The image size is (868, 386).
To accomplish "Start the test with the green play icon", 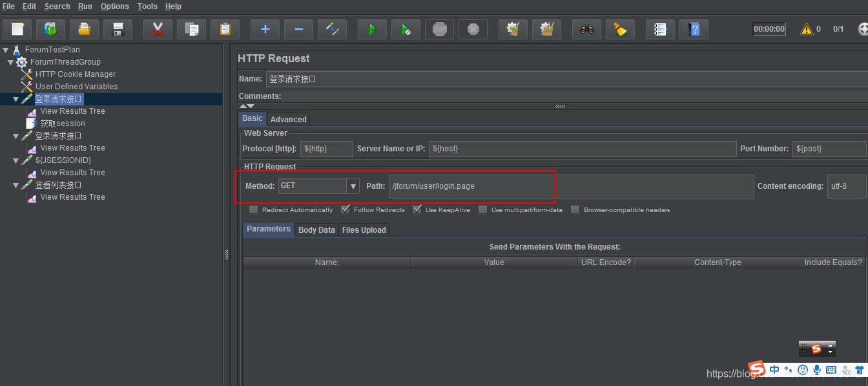I will [372, 29].
